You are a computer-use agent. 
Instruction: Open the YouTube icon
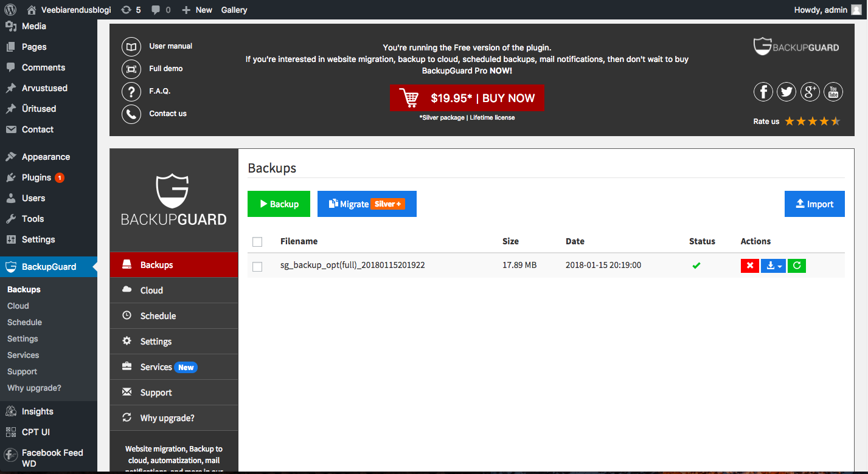coord(833,92)
